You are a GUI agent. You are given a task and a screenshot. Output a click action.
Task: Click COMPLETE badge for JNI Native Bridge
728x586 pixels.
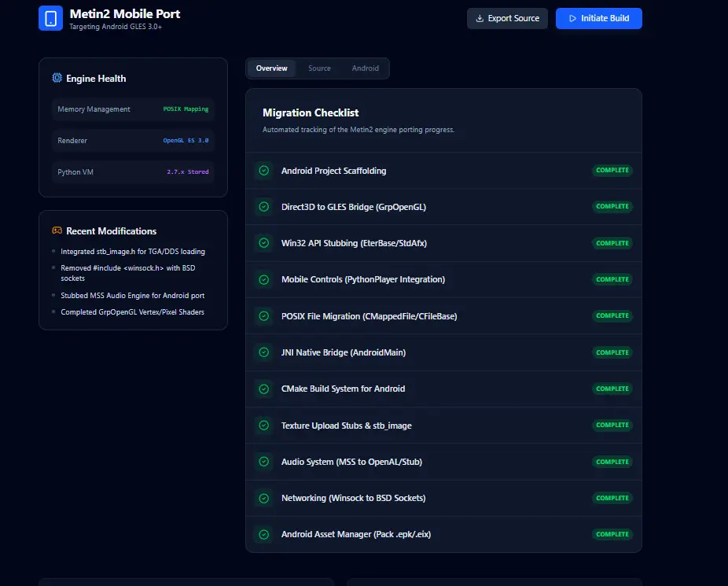coord(612,352)
